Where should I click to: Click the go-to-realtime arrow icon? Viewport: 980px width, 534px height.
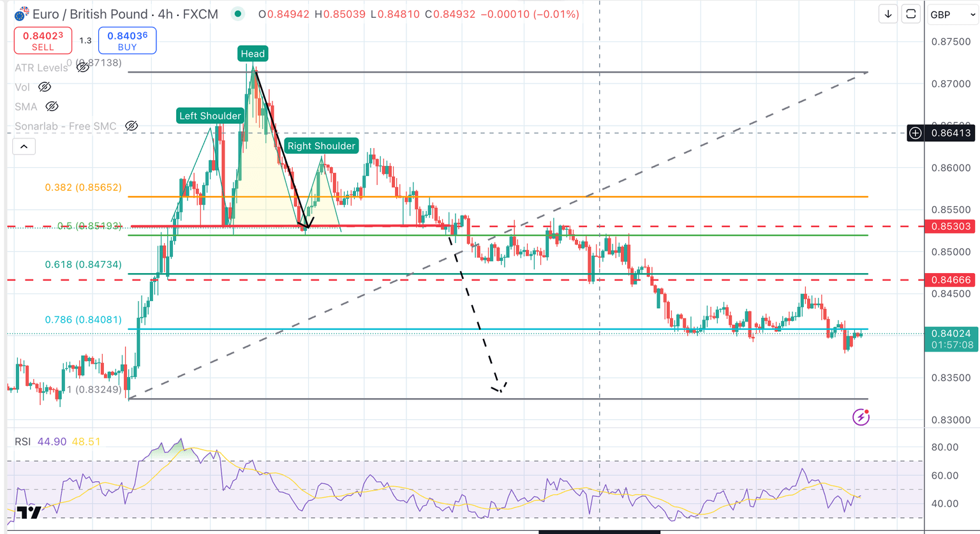coord(887,13)
